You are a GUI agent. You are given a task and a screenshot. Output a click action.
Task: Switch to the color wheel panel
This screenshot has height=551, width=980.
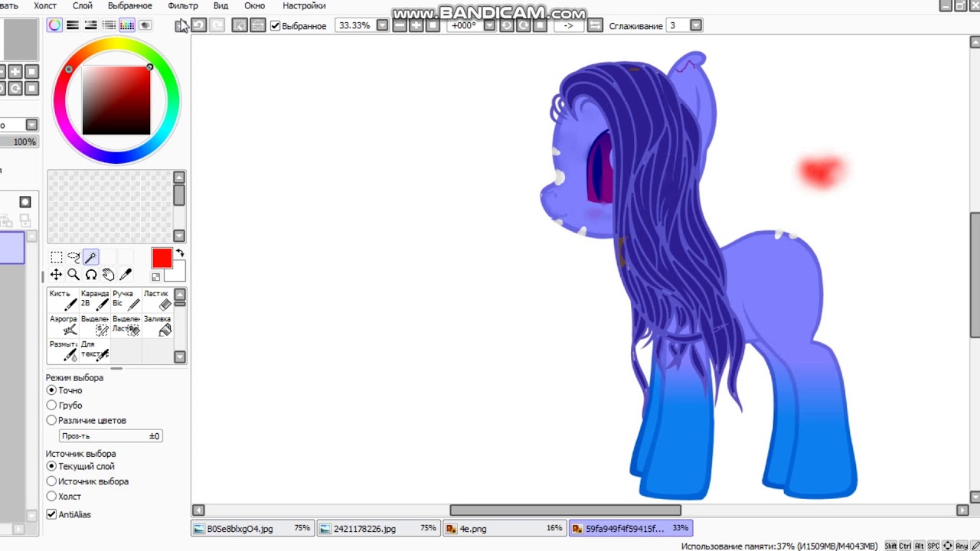55,25
